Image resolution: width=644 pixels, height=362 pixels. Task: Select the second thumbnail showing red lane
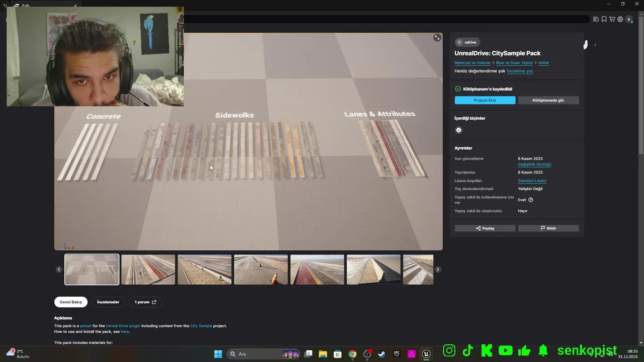148,269
